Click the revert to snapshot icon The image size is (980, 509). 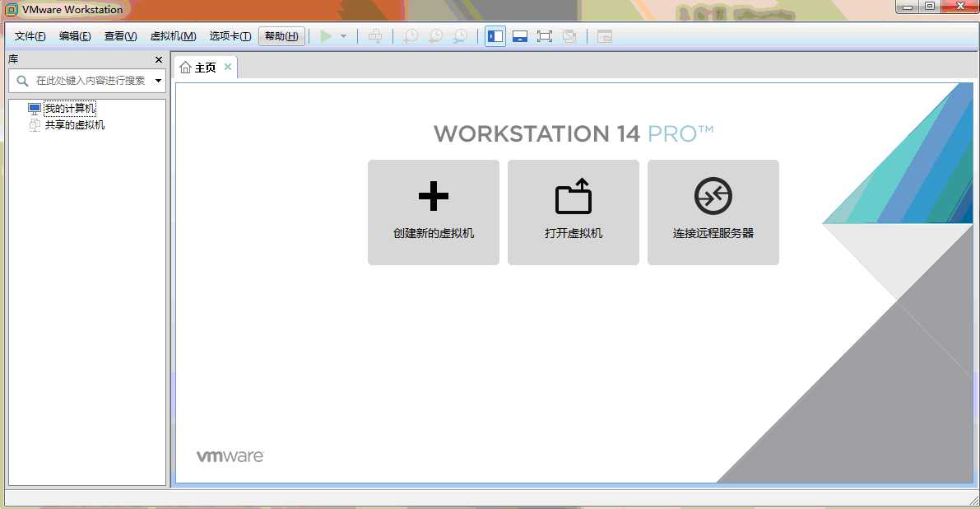(435, 36)
